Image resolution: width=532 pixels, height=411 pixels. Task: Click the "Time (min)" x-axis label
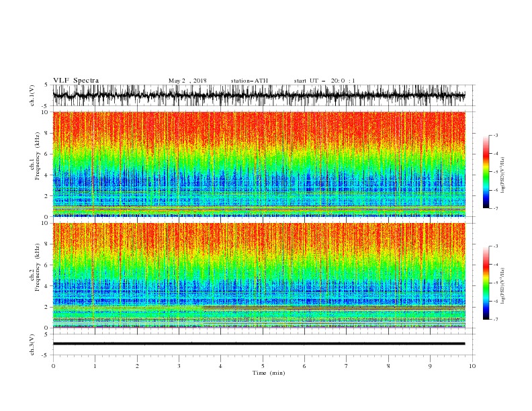[269, 373]
